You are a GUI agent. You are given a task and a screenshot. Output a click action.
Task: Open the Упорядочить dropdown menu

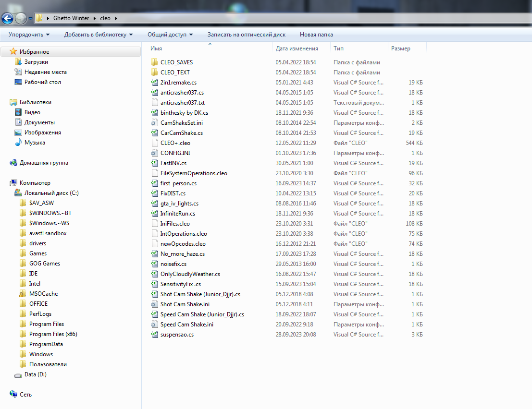(29, 35)
